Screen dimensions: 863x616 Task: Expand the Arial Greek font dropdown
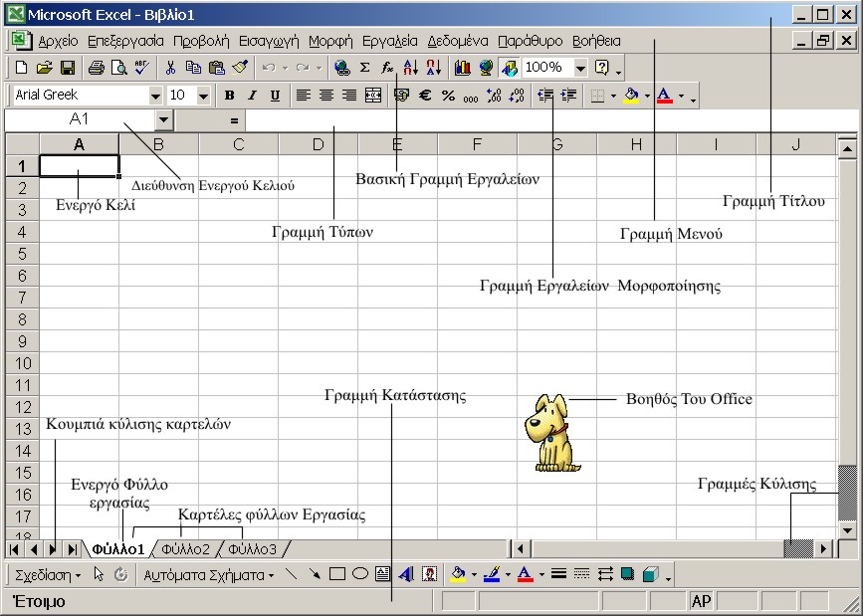point(155,96)
